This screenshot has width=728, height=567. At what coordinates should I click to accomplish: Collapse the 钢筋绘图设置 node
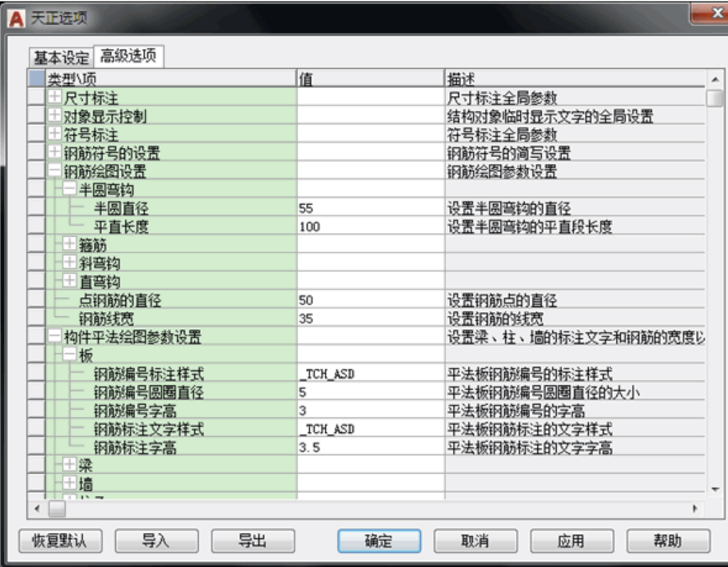[54, 170]
